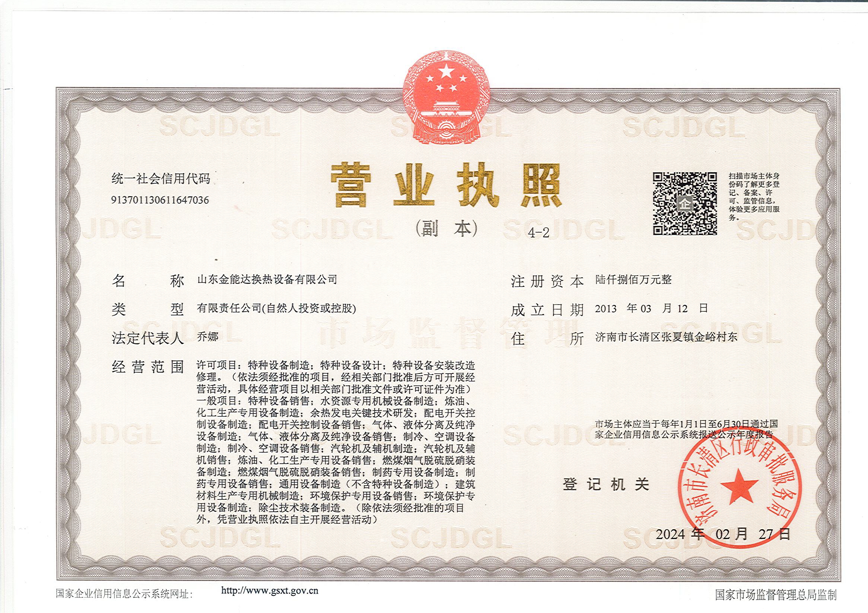Click address 济南市长清区张夏镇金峪村东

pos(666,337)
